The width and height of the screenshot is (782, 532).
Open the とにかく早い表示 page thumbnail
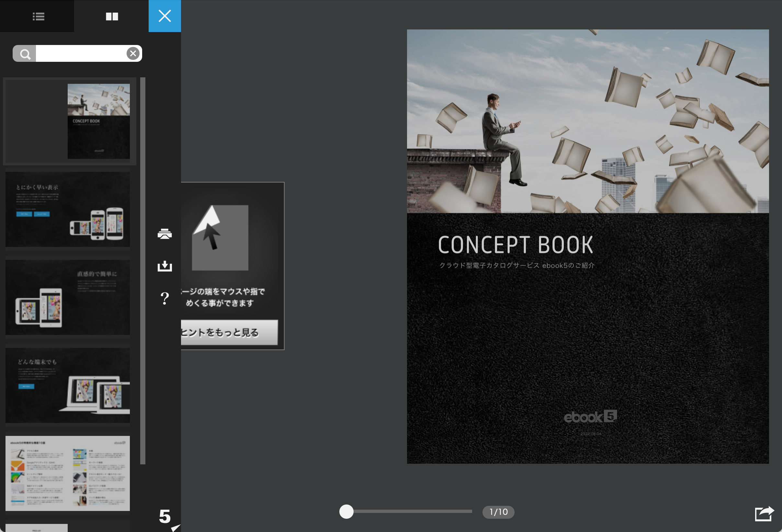point(68,209)
